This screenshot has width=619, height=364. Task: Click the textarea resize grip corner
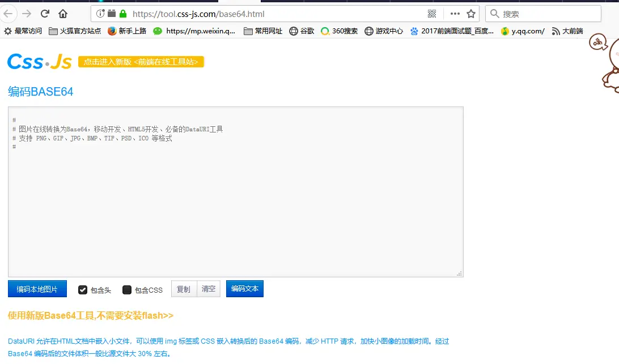[459, 273]
